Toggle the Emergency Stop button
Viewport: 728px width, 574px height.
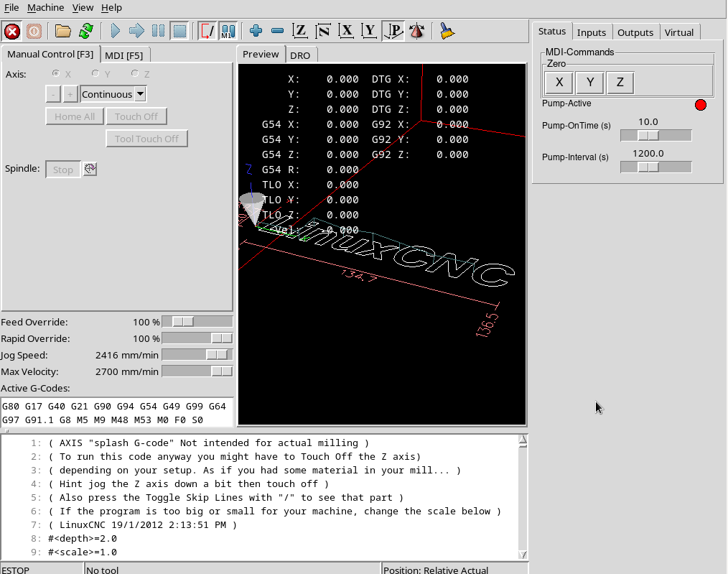coord(12,32)
